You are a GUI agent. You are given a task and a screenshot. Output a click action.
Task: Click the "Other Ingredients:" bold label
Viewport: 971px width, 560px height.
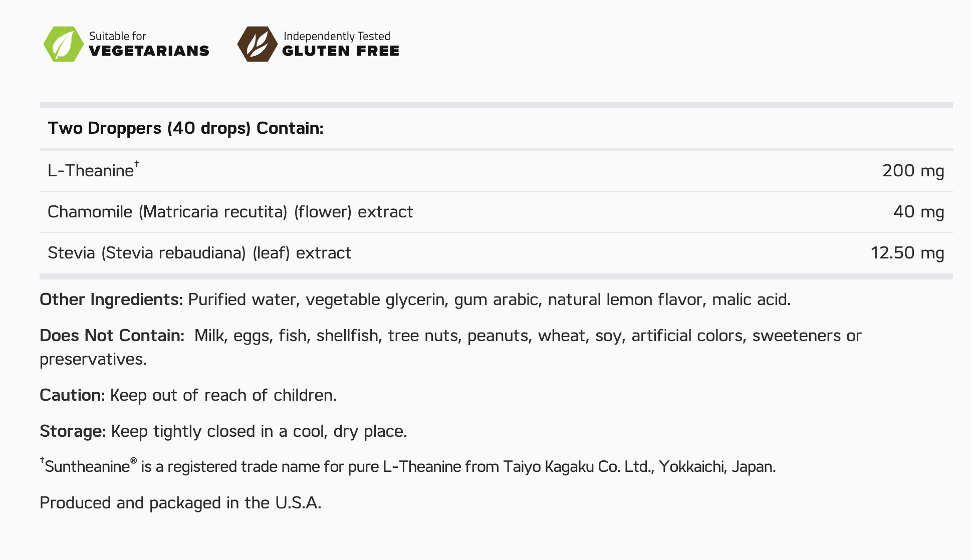(111, 300)
